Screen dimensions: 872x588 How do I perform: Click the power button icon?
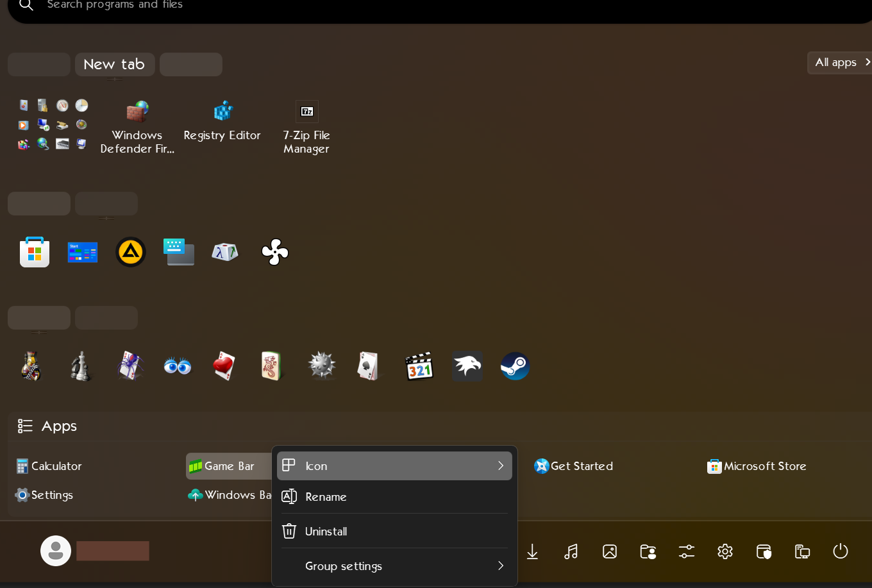point(840,551)
